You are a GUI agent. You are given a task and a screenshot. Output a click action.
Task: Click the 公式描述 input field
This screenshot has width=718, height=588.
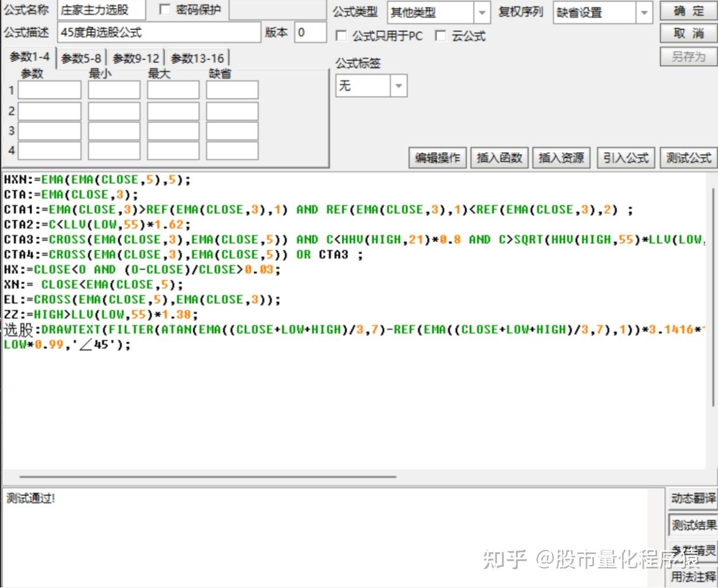[x=158, y=32]
